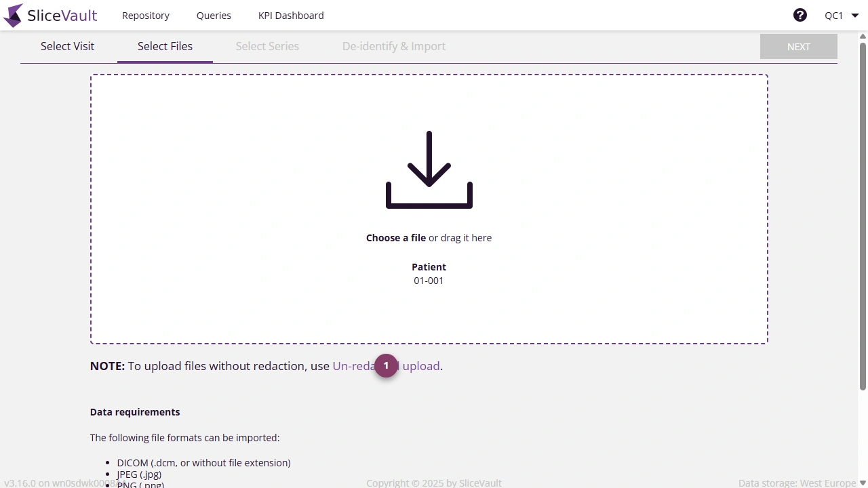Select the Select Files tab
The image size is (868, 488).
[165, 46]
